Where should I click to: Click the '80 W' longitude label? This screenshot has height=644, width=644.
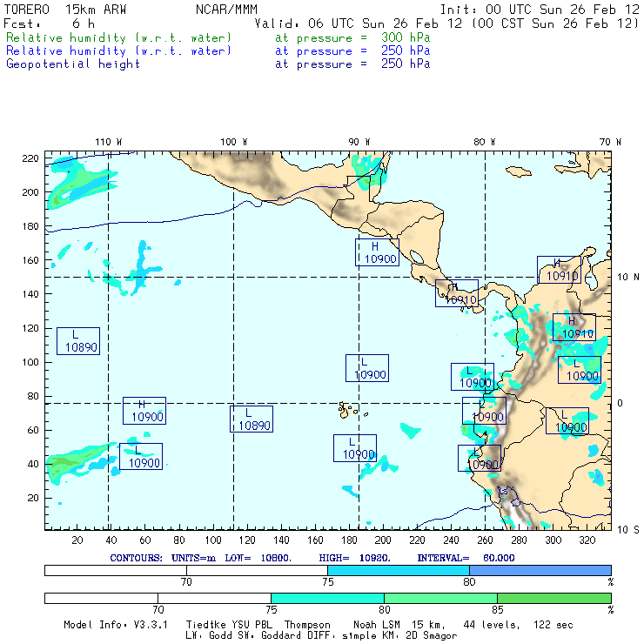pyautogui.click(x=484, y=142)
